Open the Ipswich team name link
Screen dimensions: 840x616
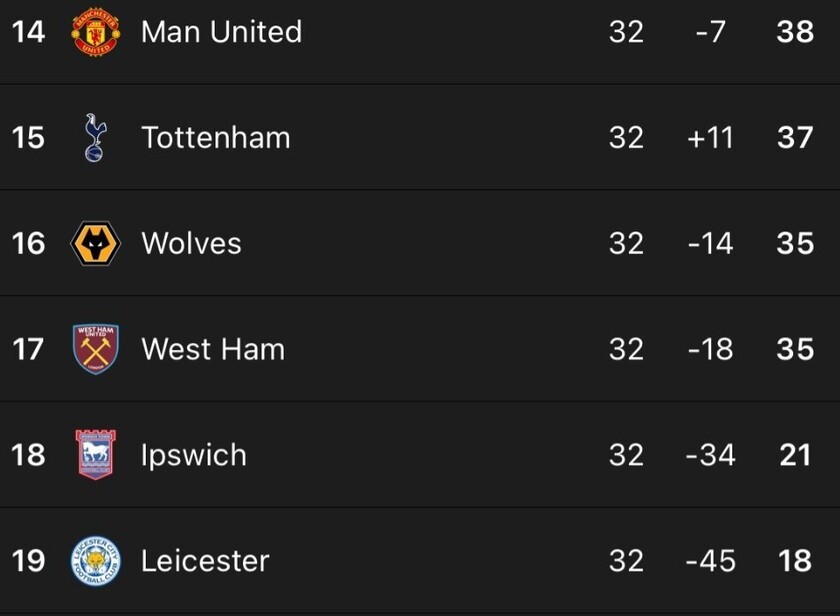(194, 455)
